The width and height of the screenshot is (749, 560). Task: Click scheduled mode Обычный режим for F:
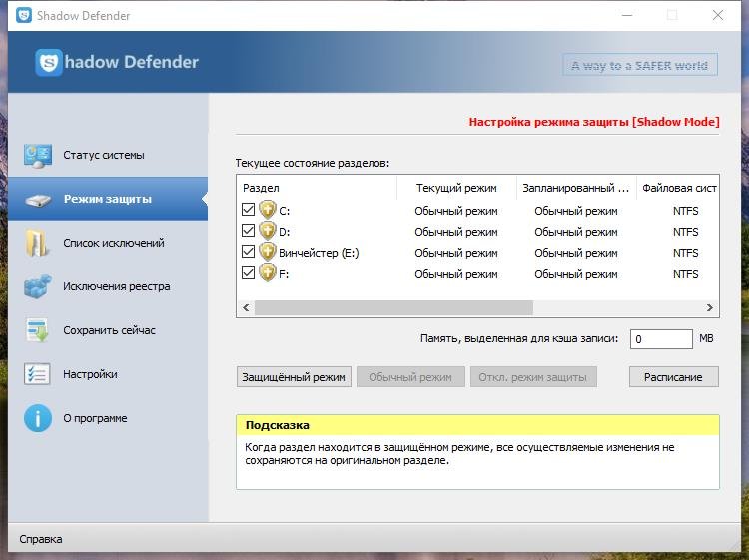tap(576, 274)
